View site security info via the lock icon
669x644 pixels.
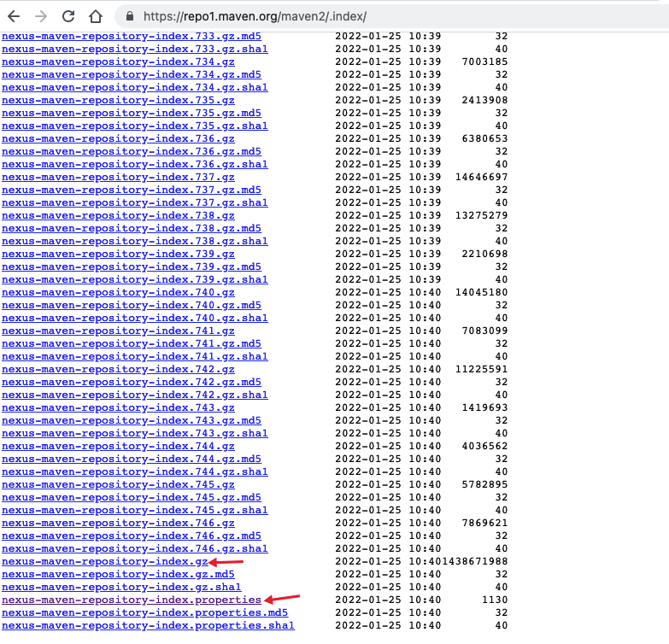(130, 16)
